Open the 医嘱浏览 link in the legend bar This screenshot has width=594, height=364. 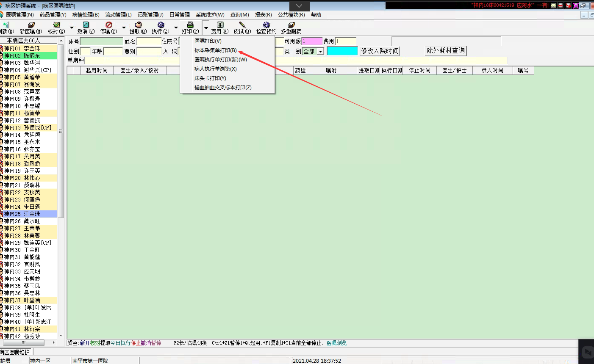pos(336,343)
